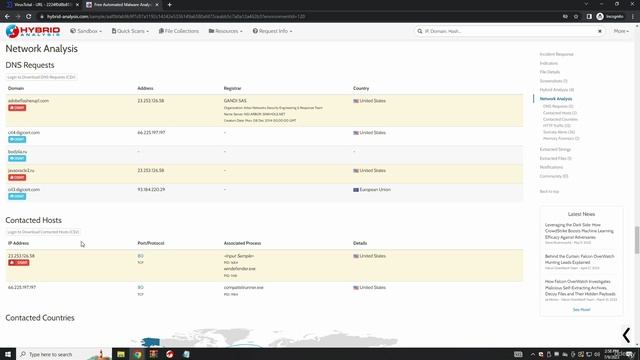Click the page vertical scrollbar thumb
The image size is (640, 360).
636,240
